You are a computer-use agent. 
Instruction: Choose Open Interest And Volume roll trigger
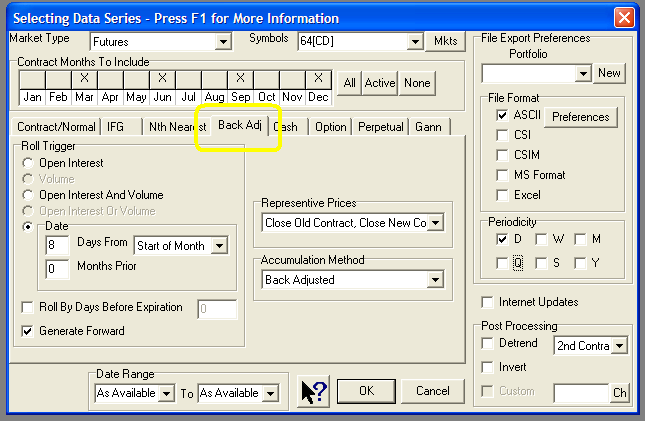(28, 195)
